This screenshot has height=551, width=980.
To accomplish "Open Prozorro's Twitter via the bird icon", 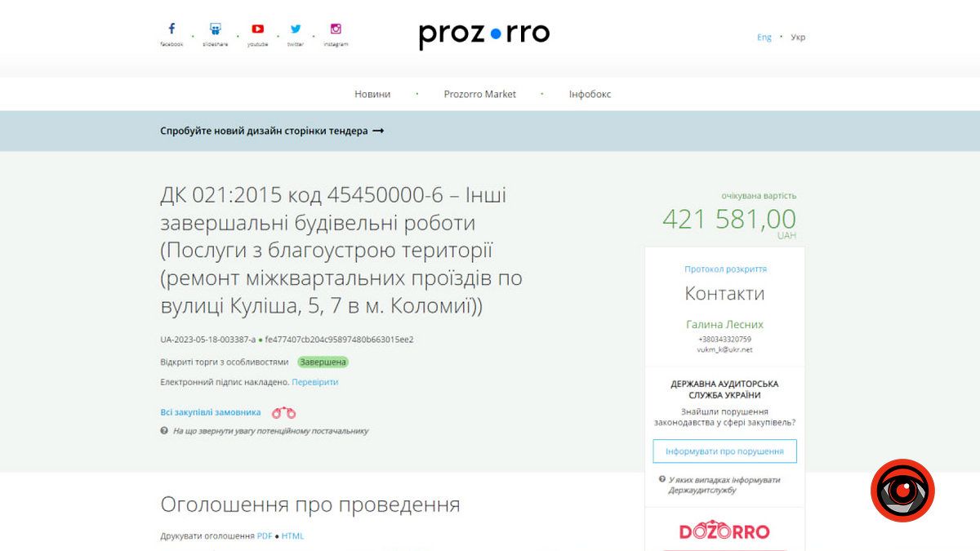I will click(296, 29).
